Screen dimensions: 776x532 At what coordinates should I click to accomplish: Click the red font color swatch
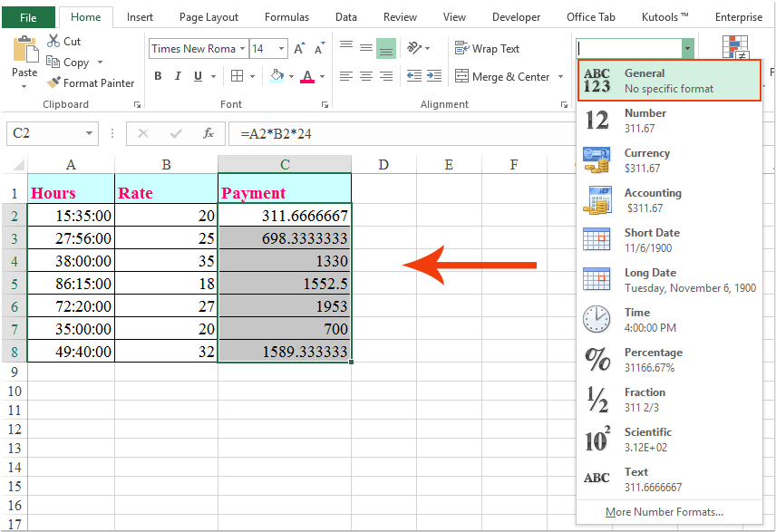point(307,77)
